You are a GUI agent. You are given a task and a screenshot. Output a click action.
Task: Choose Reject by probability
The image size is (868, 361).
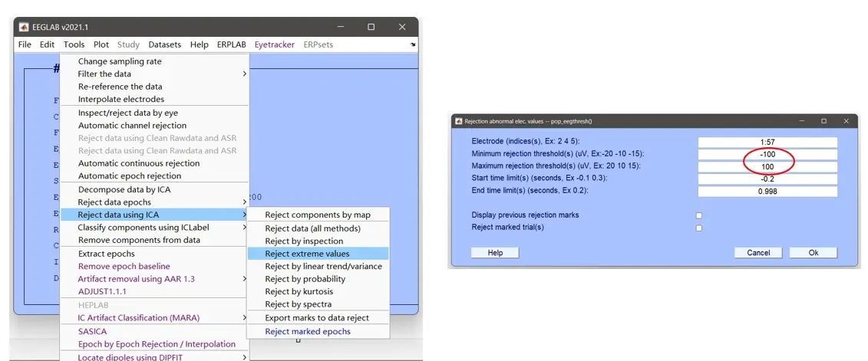318,279
